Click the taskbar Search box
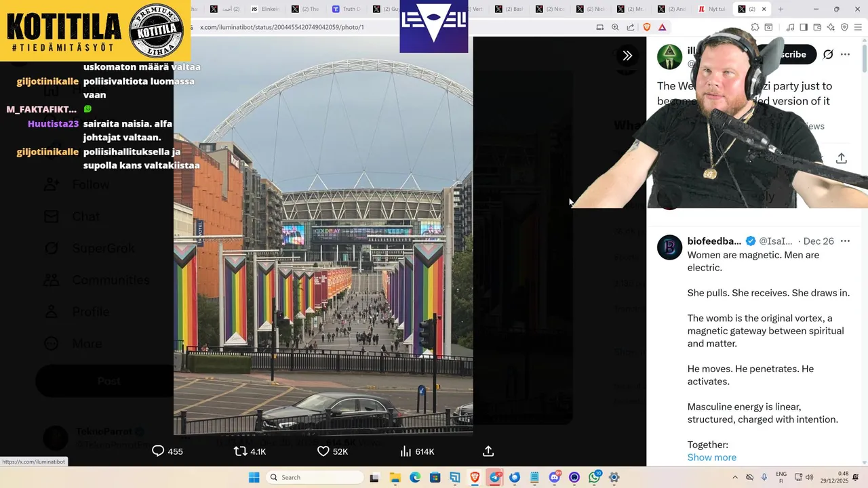 pyautogui.click(x=315, y=477)
